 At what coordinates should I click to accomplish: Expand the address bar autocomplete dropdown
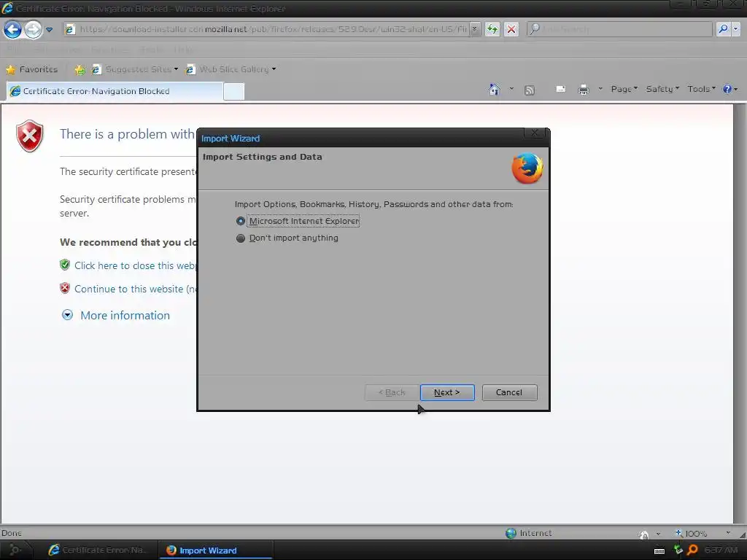coord(474,29)
